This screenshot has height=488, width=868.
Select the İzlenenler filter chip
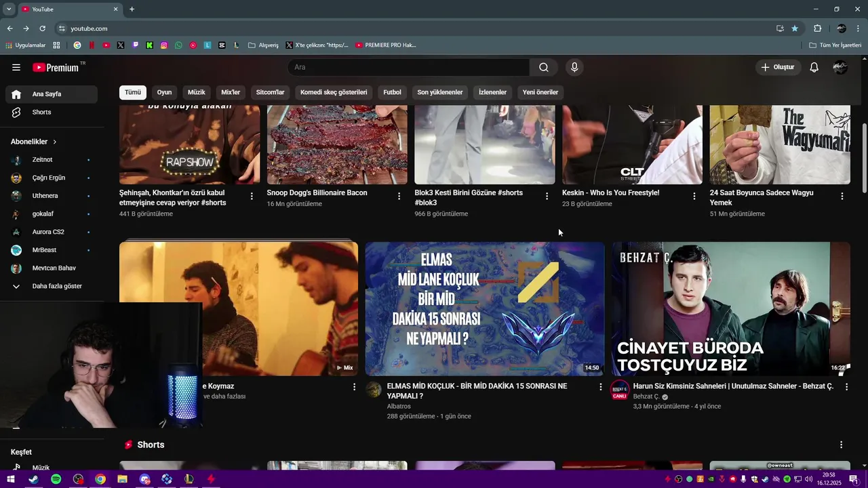click(492, 92)
